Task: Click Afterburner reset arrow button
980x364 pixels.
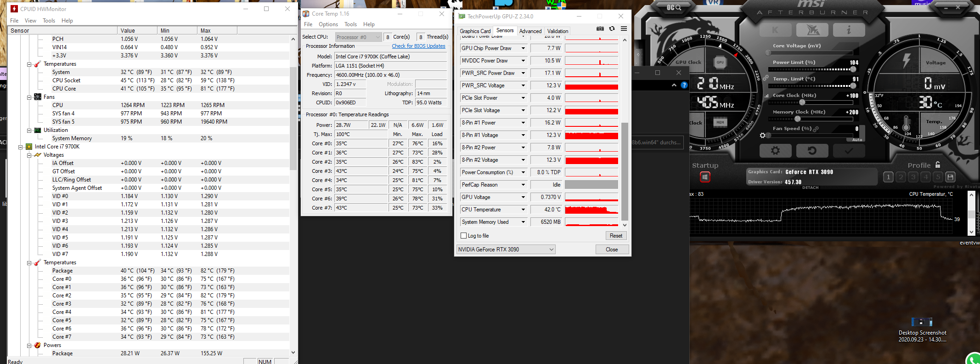Action: coord(812,150)
